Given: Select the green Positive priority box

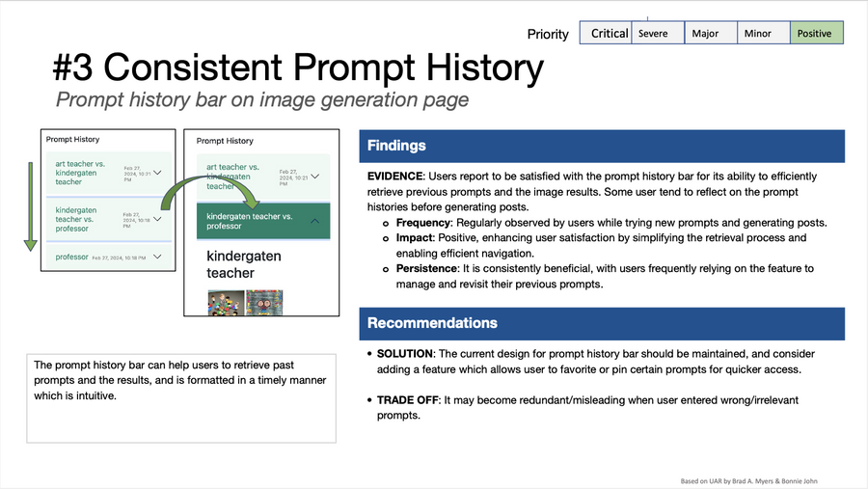Looking at the screenshot, I should point(817,33).
